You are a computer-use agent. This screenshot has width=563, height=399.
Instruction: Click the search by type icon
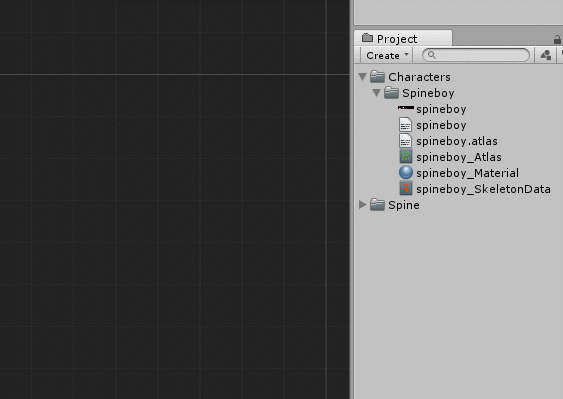coord(546,55)
